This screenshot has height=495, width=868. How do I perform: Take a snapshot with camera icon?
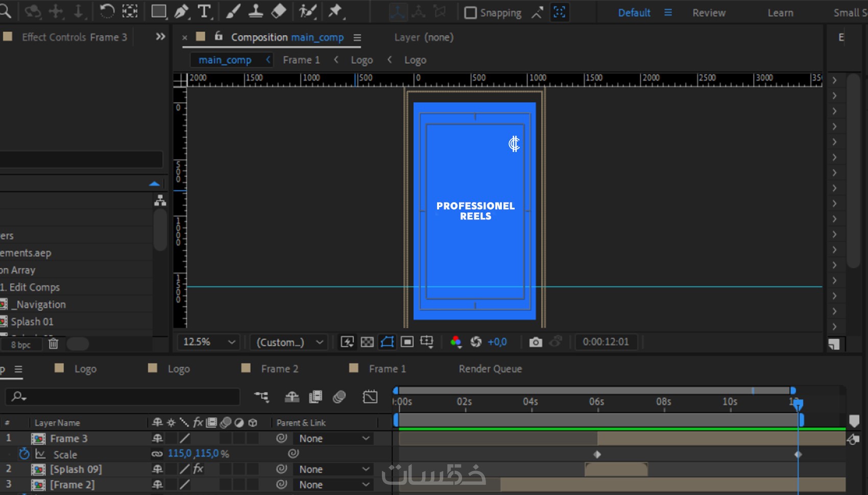pyautogui.click(x=535, y=342)
